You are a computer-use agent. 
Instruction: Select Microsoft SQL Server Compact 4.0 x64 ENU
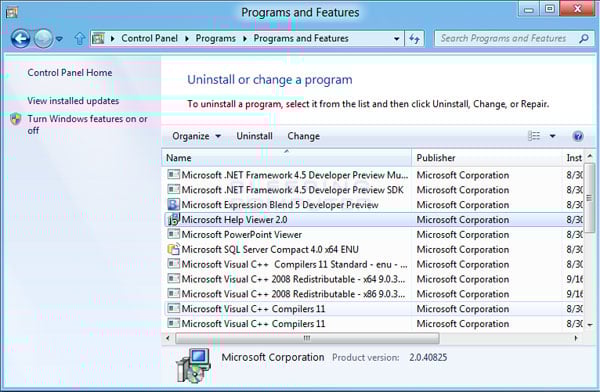click(x=374, y=250)
